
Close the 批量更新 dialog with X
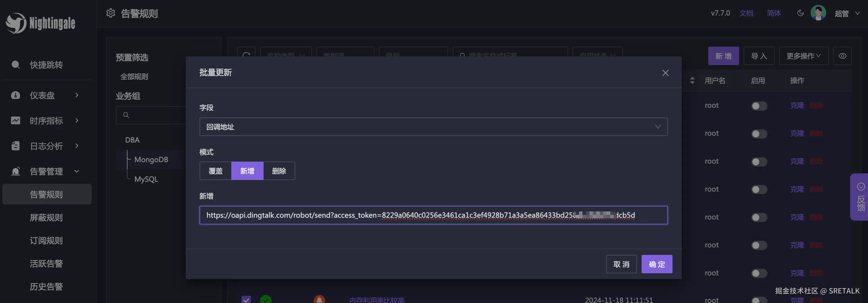pyautogui.click(x=665, y=73)
